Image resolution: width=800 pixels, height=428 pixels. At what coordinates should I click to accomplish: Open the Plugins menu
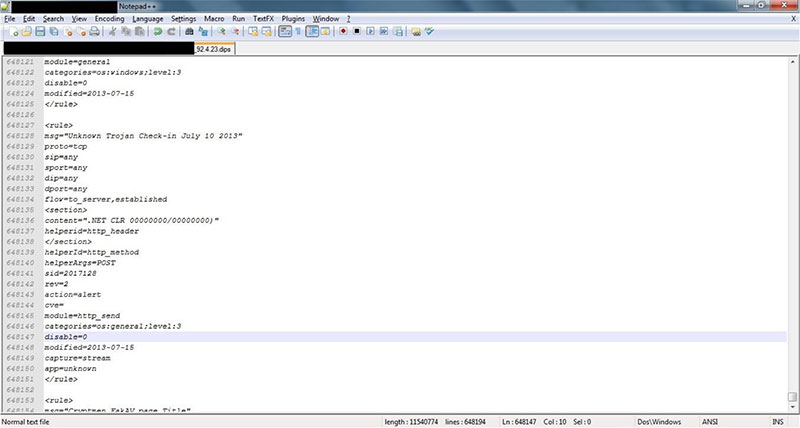tap(293, 18)
